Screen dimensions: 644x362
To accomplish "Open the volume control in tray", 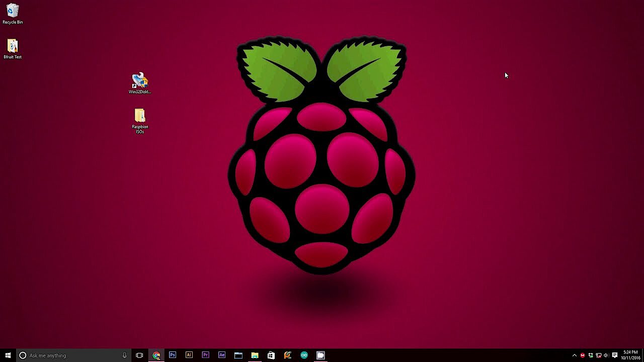I will click(606, 355).
